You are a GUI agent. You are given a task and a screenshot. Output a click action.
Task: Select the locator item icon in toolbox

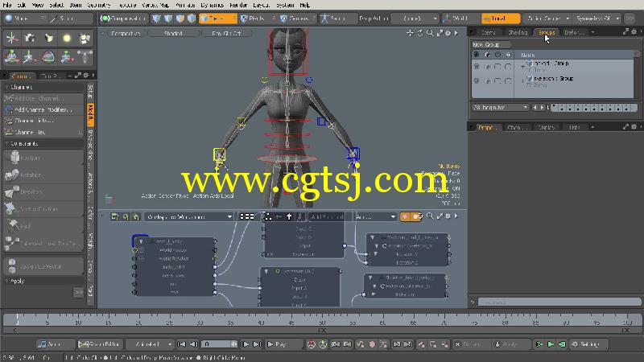(x=12, y=39)
